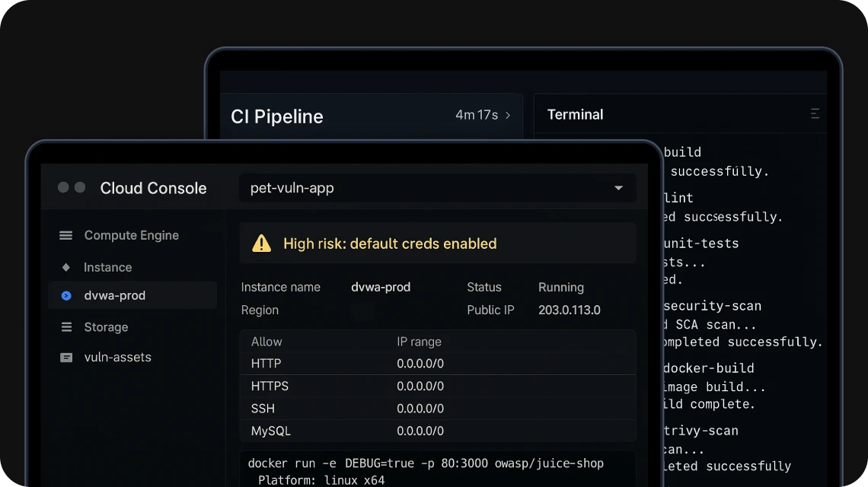Open the Terminal panel menu icon

click(815, 114)
